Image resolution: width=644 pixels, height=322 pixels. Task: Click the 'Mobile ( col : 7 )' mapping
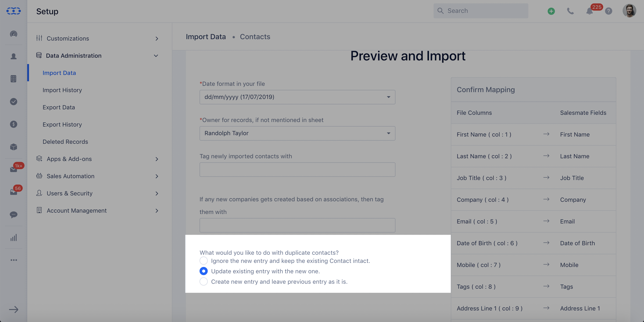pos(479,265)
